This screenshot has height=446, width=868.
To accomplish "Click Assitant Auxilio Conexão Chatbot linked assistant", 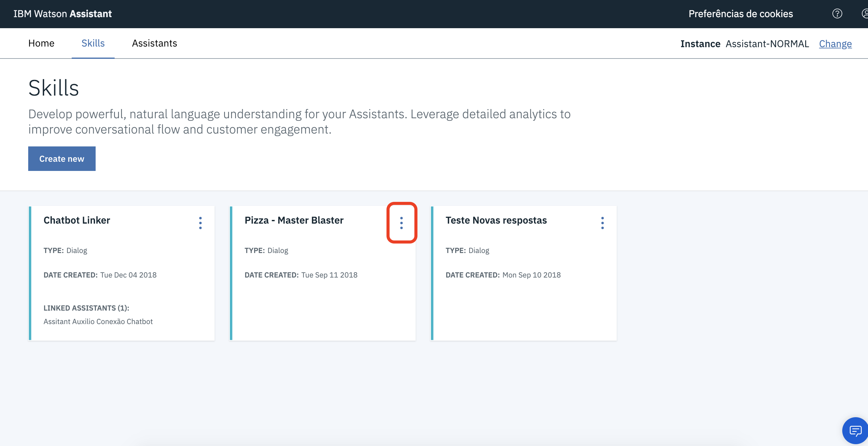I will tap(98, 321).
